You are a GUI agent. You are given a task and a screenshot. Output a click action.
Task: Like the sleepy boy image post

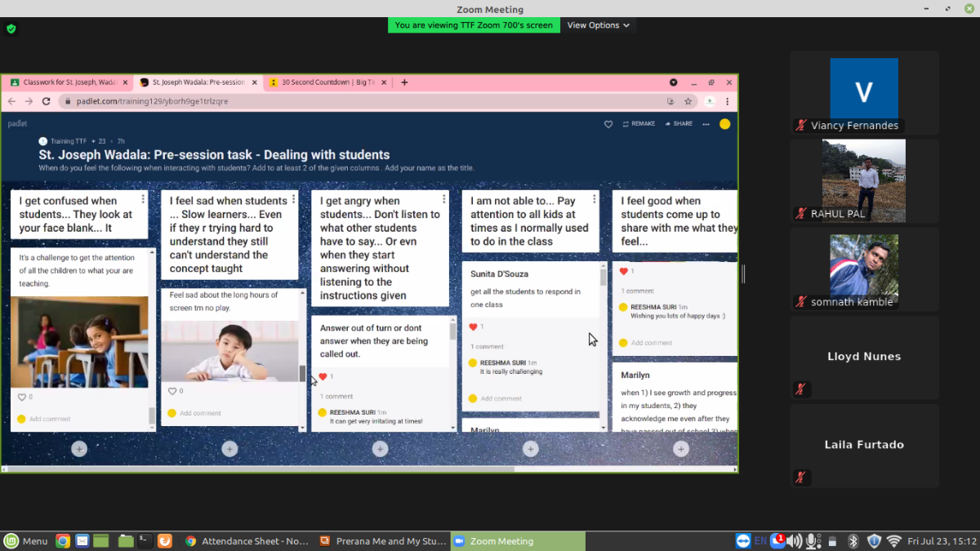171,391
